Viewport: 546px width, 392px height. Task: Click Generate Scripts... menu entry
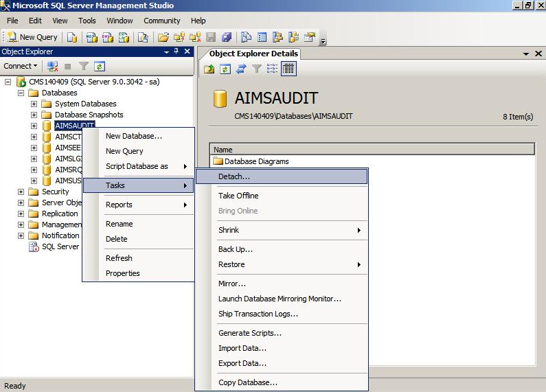282,333
